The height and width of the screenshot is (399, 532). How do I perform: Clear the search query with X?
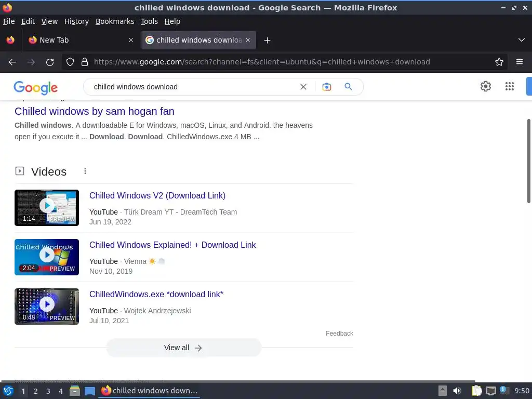click(x=303, y=87)
